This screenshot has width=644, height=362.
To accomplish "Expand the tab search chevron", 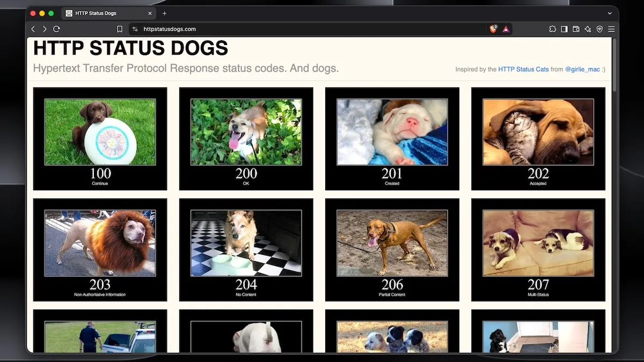I will click(x=610, y=13).
